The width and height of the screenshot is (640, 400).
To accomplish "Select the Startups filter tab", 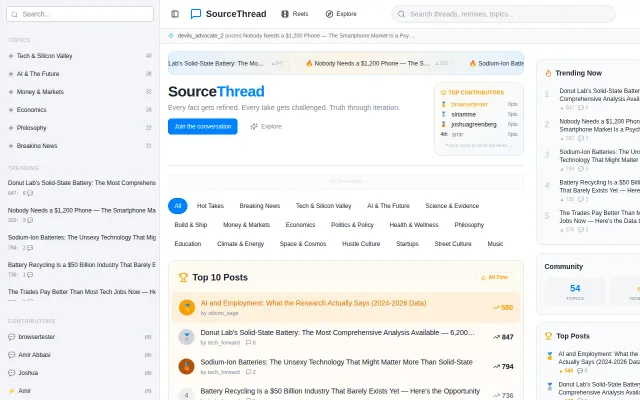I will coord(407,244).
